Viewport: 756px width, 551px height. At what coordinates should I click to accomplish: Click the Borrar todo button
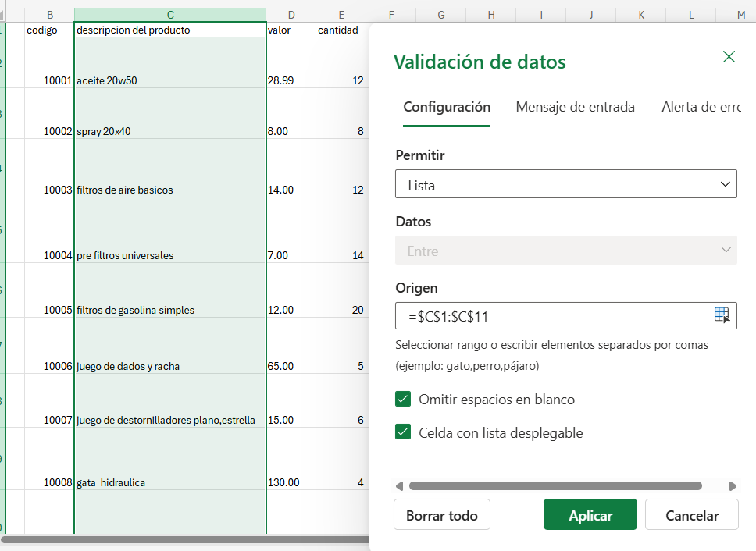tap(441, 515)
